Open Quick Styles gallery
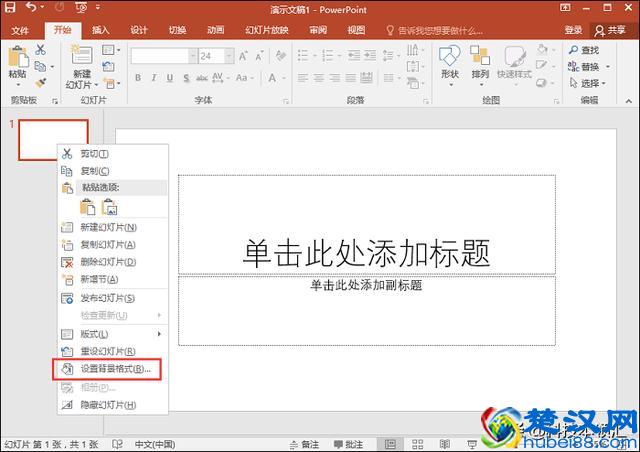Screen dimensions: 640x452 coord(514,65)
